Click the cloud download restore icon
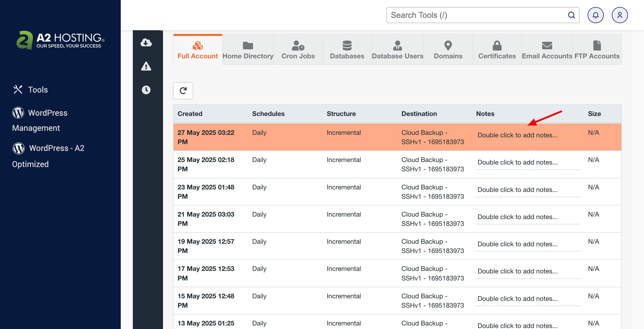This screenshot has height=329, width=644. pyautogui.click(x=146, y=43)
